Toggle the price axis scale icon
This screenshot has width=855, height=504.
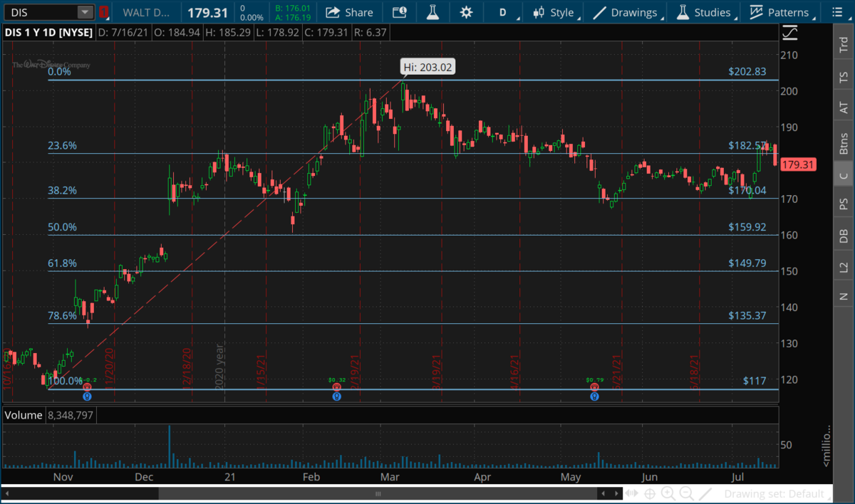pyautogui.click(x=790, y=33)
